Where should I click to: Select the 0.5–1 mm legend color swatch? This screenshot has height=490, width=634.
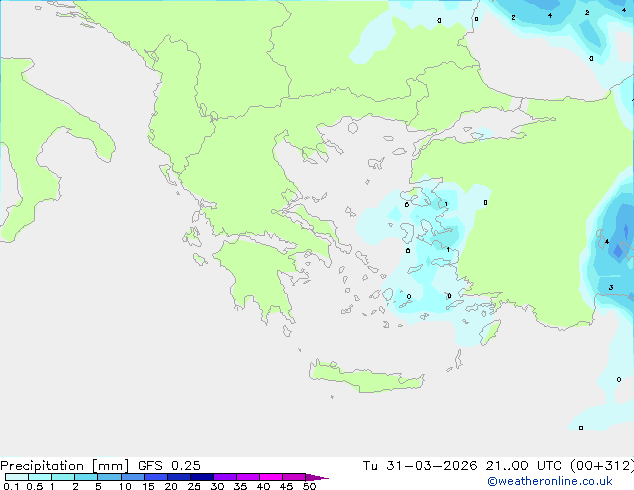point(40,477)
